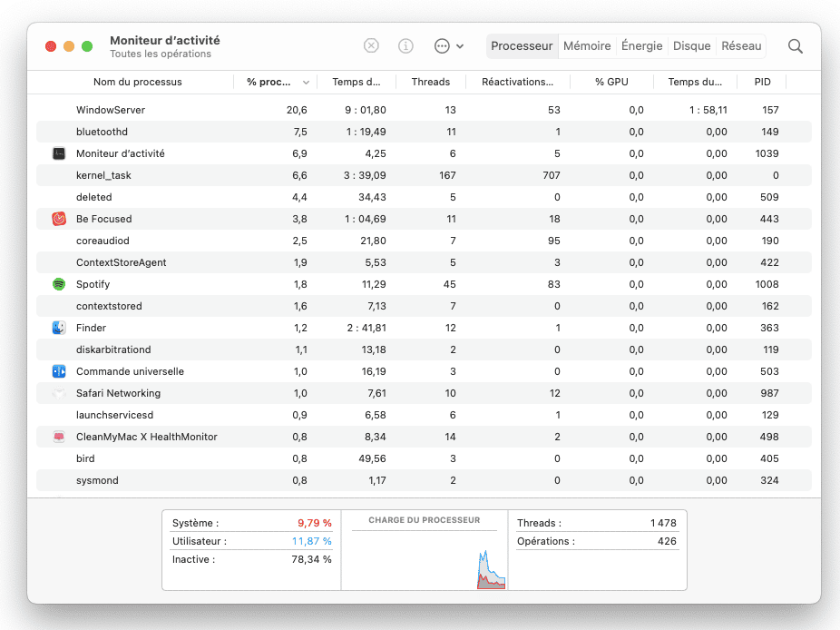Screen dimensions: 840x630
Task: Sort by Nom du processus column header
Action: point(138,82)
